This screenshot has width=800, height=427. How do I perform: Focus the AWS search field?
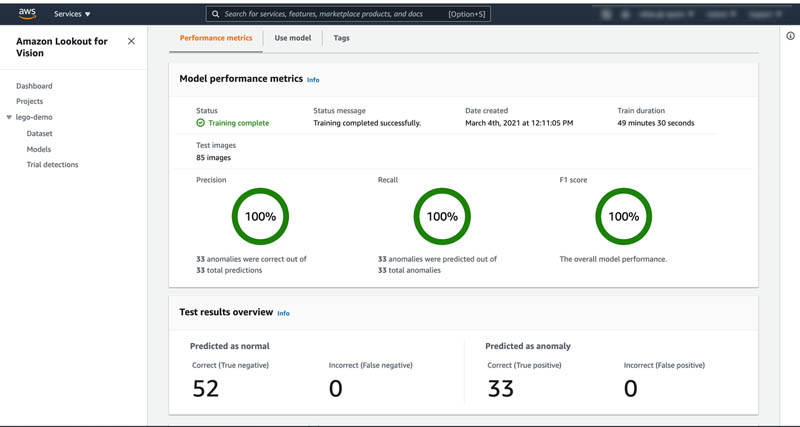pyautogui.click(x=348, y=14)
